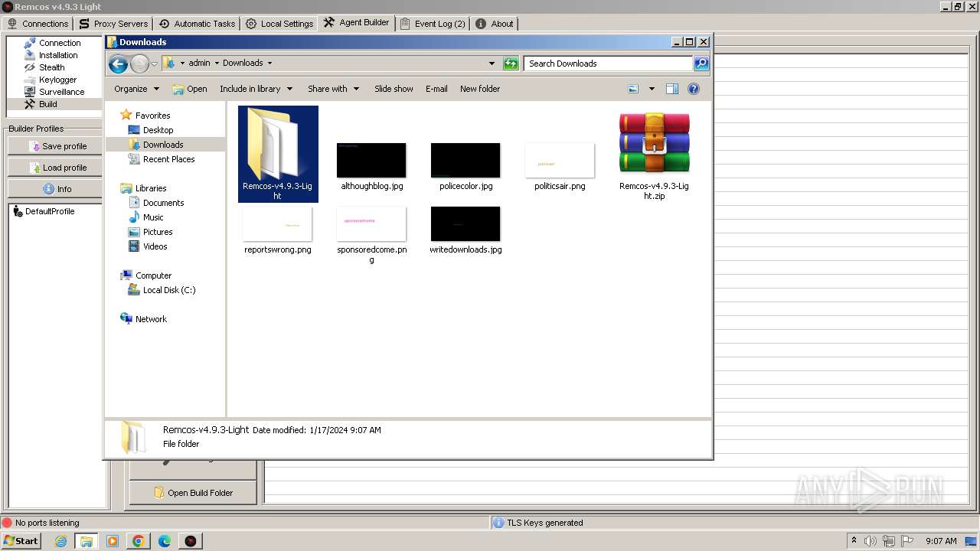The height and width of the screenshot is (551, 980).
Task: Switch to the Proxy Servers tab
Action: 113,24
